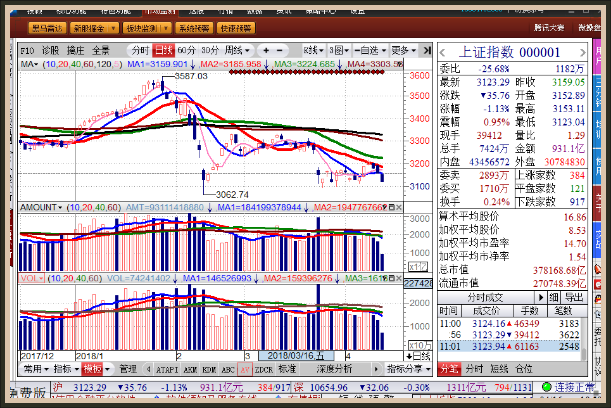Jump to chart end arrow icon
Viewport: 611px width, 408px height.
(427, 50)
